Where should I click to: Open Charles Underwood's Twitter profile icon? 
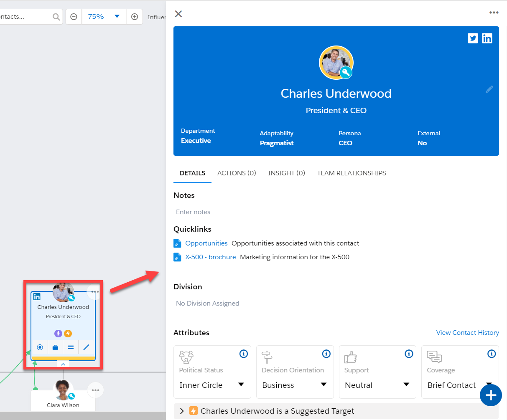coord(473,38)
